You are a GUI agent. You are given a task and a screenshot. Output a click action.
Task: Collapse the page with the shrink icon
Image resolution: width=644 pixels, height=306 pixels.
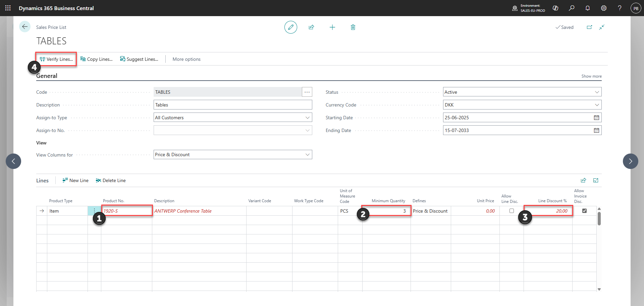coord(602,27)
